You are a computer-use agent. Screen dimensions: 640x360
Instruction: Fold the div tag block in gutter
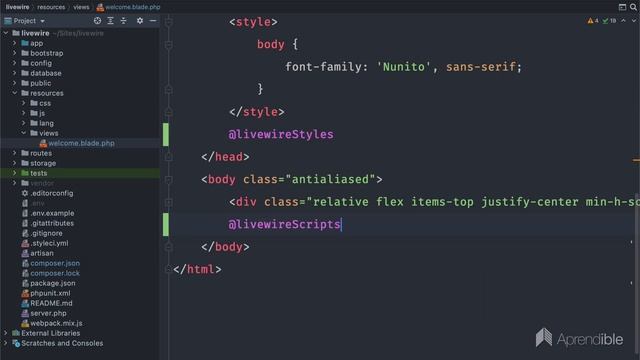tap(168, 202)
